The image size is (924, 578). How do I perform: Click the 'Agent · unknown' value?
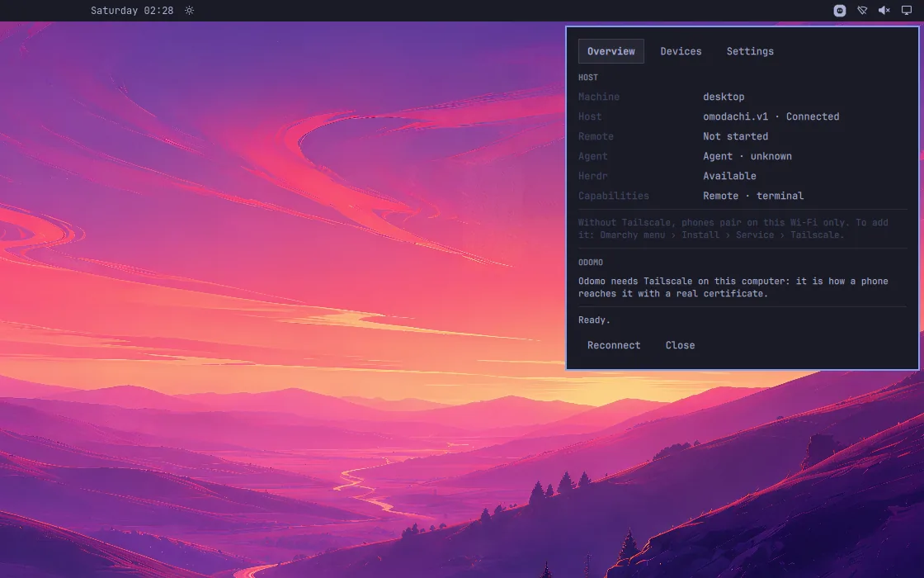point(747,156)
